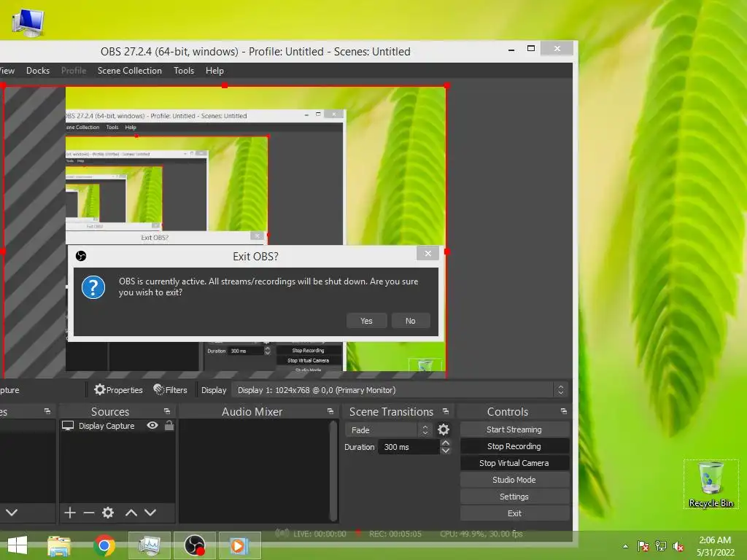Toggle the lock on Display Capture
Image resolution: width=747 pixels, height=560 pixels.
pos(169,425)
